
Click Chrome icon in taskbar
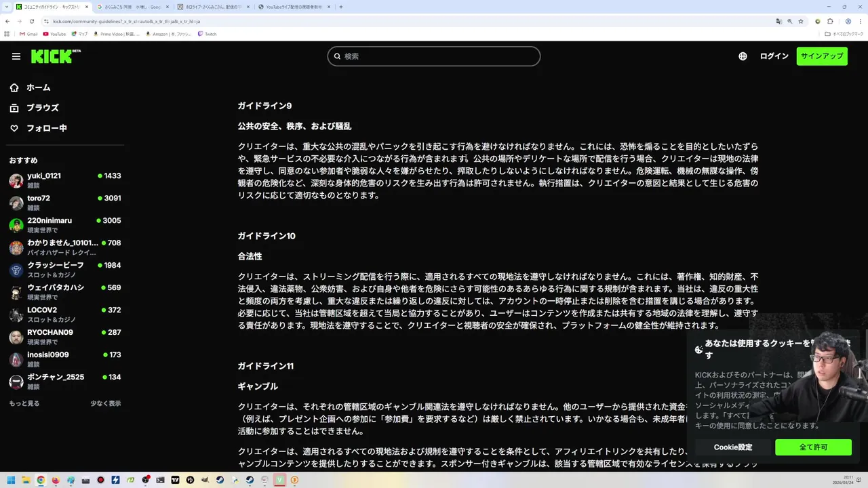tap(41, 480)
